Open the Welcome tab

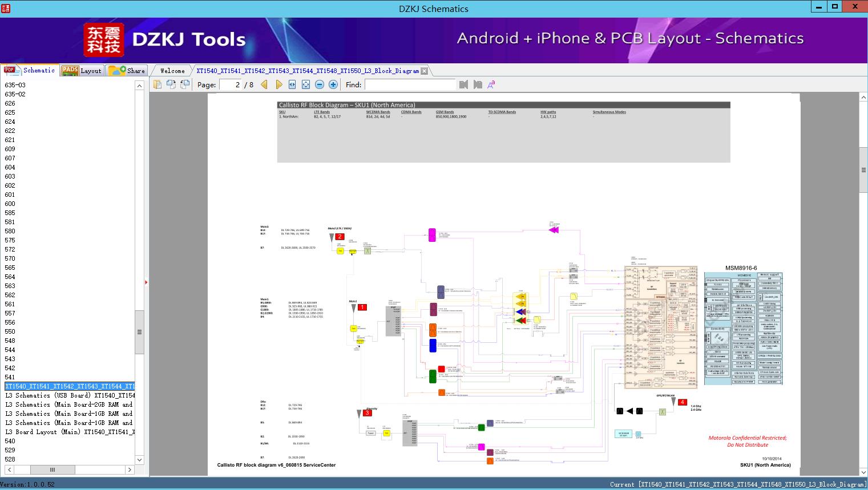[172, 71]
